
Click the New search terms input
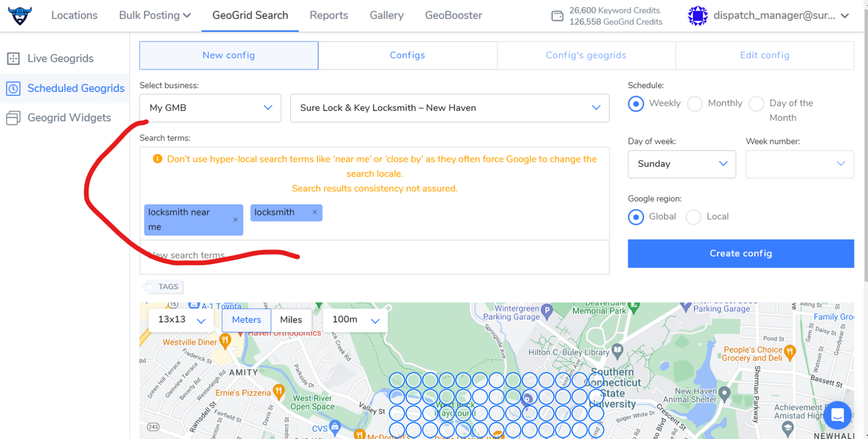coord(374,257)
